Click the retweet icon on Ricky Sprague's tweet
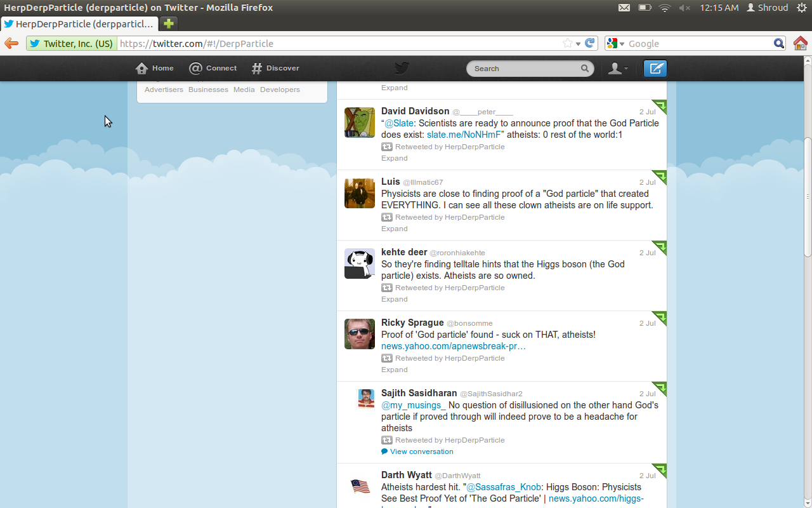This screenshot has height=508, width=812. tap(387, 358)
